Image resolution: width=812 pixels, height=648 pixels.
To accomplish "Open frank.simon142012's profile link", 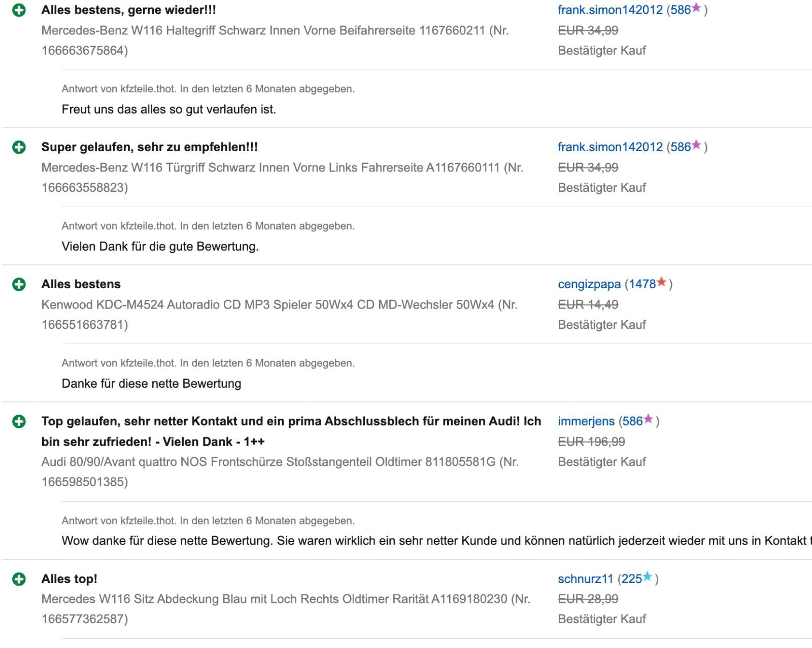I will 609,8.
